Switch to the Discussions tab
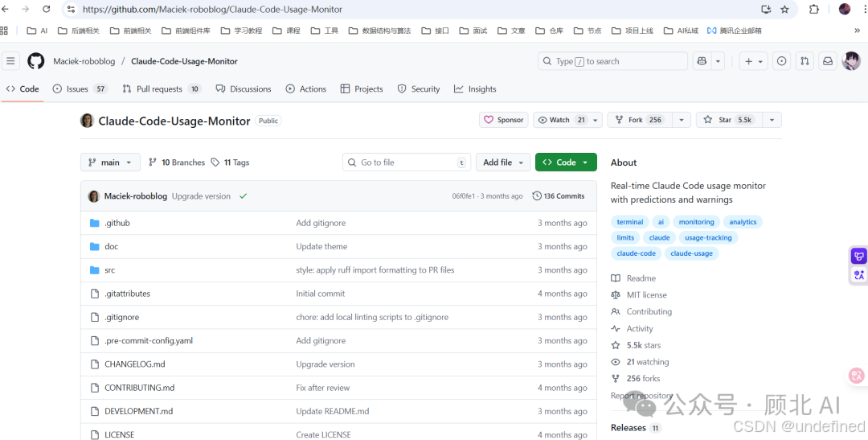This screenshot has height=440, width=868. pos(243,88)
